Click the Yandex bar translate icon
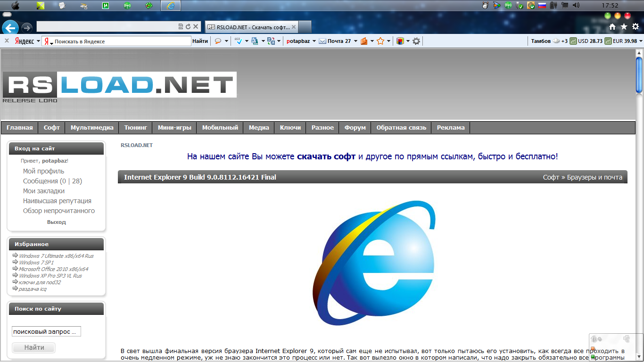The image size is (644, 362). [x=271, y=41]
